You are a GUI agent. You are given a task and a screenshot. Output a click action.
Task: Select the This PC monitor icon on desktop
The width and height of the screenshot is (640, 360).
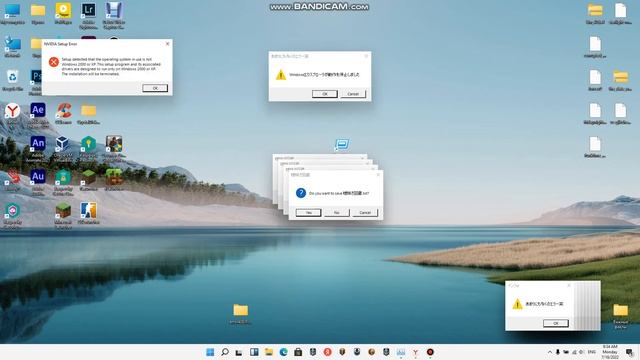[12, 10]
